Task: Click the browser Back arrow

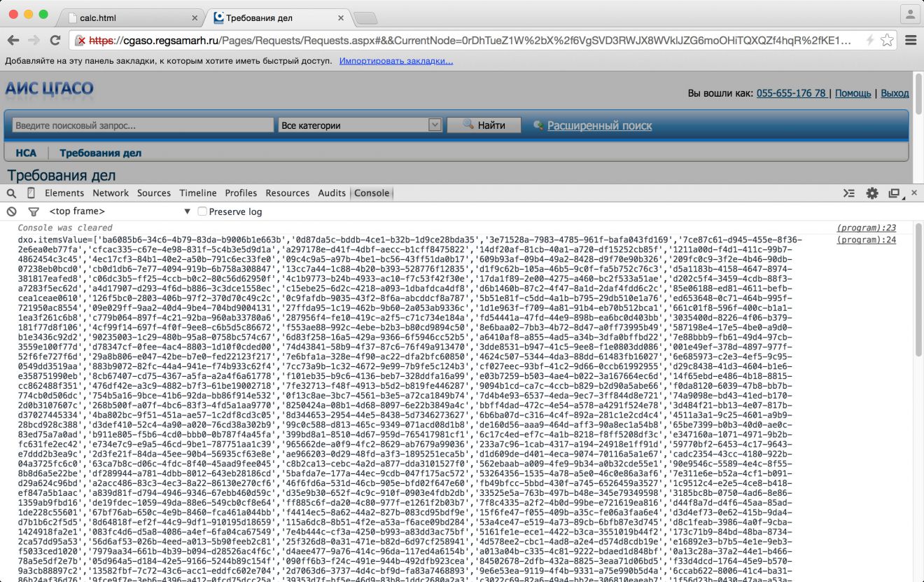Action: pyautogui.click(x=14, y=41)
